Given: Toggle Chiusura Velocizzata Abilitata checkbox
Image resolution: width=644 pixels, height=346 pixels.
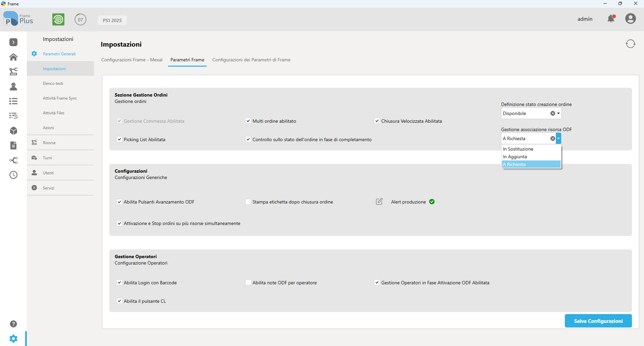Looking at the screenshot, I should click(x=377, y=121).
